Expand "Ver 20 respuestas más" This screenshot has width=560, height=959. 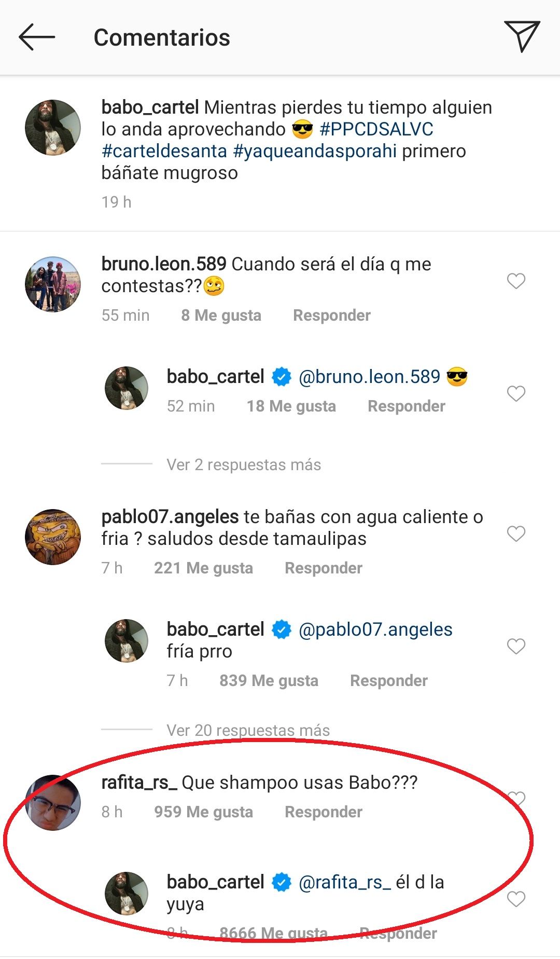(248, 730)
